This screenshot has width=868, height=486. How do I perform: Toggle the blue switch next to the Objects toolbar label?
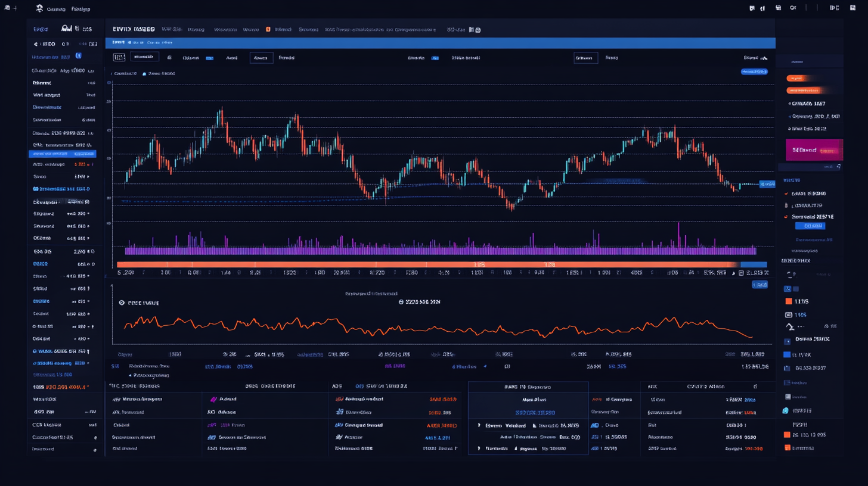210,58
